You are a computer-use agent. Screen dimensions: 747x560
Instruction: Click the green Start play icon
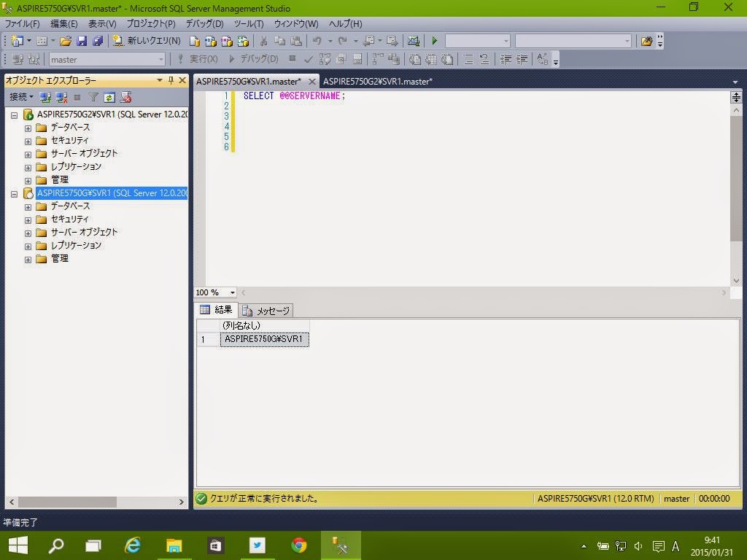(435, 41)
